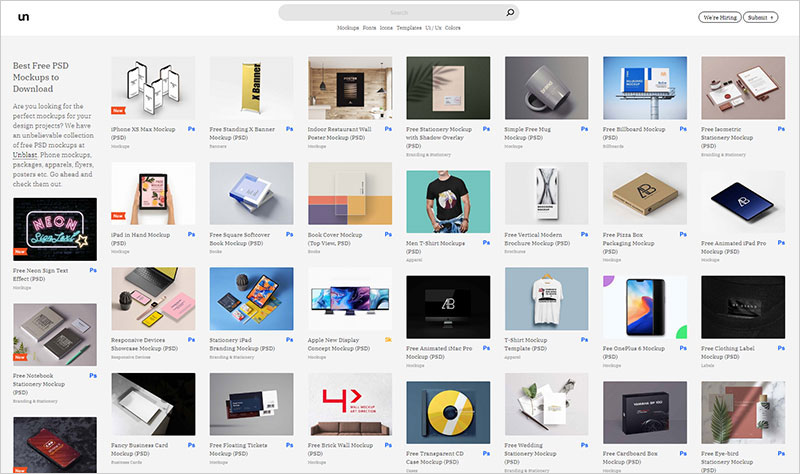Click Free Isometric Stationery Mockup title
Viewport: 800px width, 474px height.
point(727,137)
